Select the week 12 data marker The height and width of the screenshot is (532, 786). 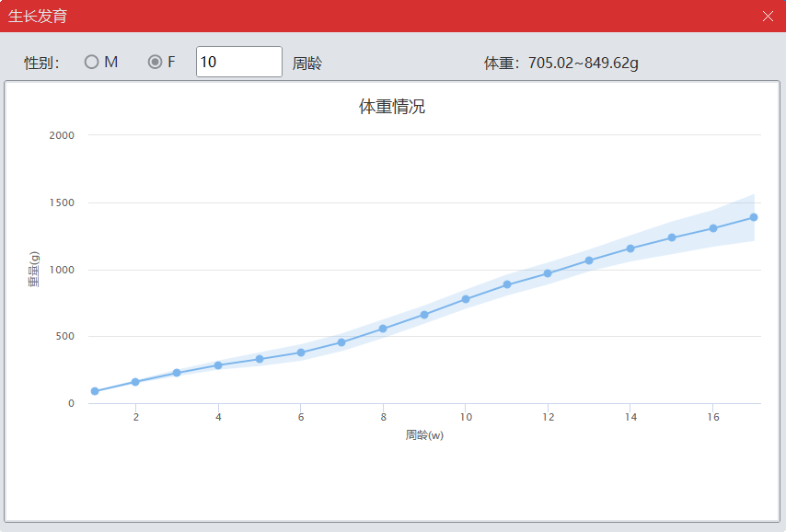coord(548,273)
